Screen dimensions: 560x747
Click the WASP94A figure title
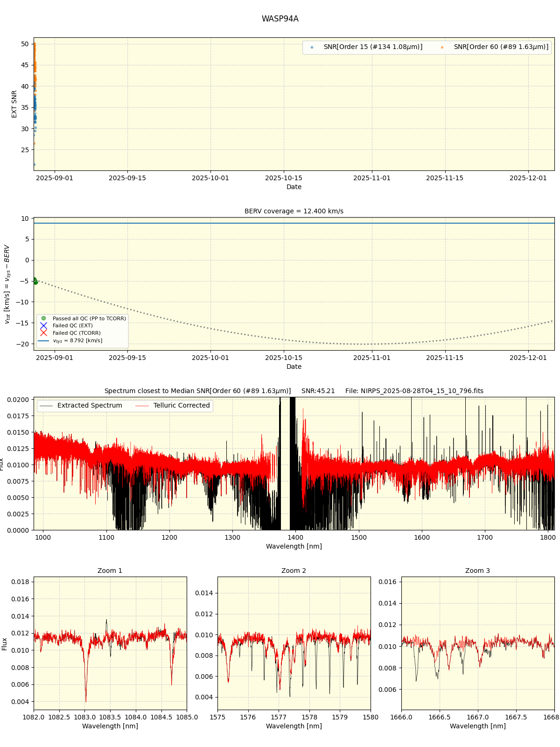point(280,19)
